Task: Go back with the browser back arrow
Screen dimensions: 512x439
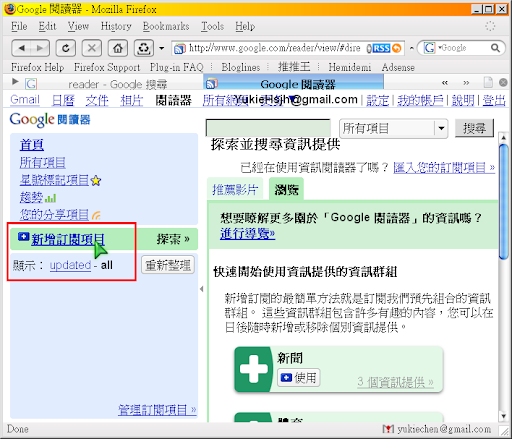Action: (22, 48)
